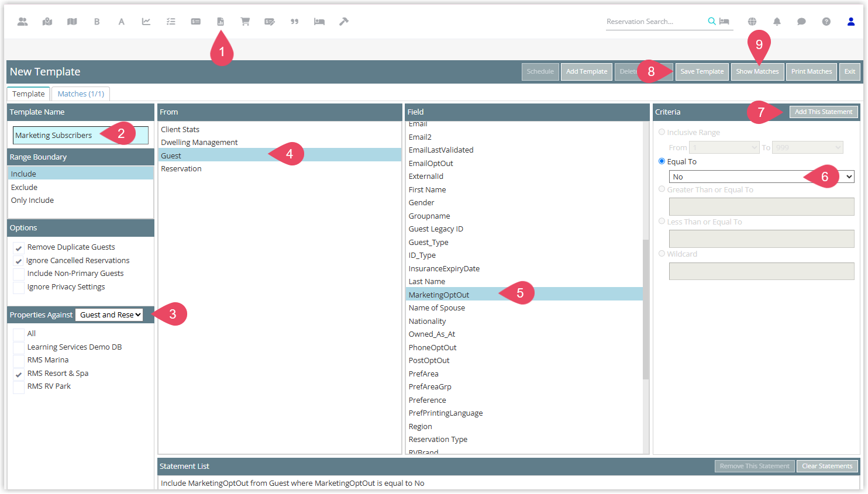Switch to the Template tab
This screenshot has width=868, height=494.
tap(28, 94)
